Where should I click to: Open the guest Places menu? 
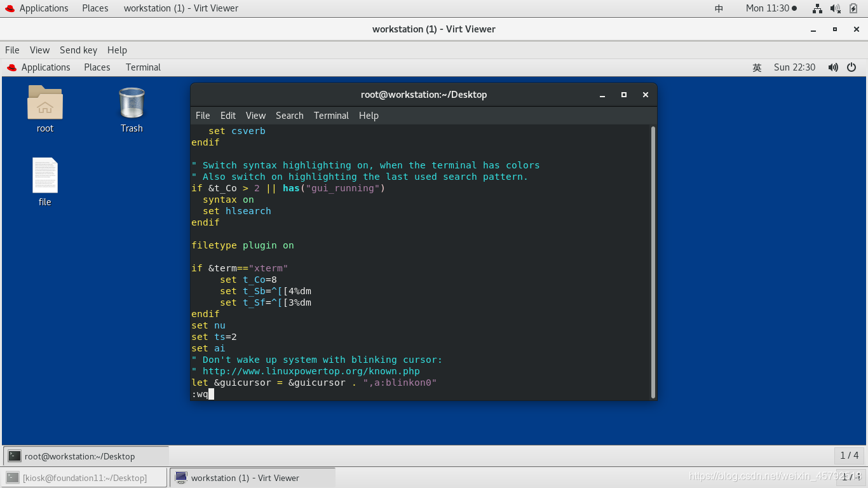(97, 67)
